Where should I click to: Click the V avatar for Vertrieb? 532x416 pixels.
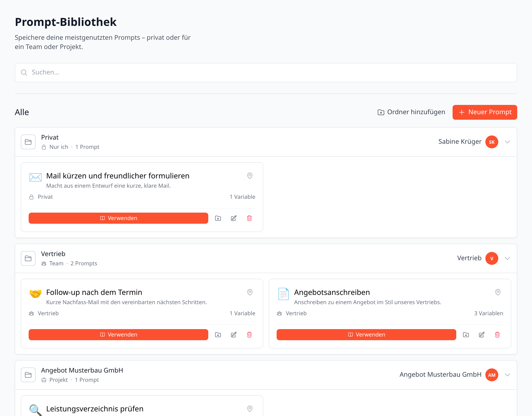492,258
